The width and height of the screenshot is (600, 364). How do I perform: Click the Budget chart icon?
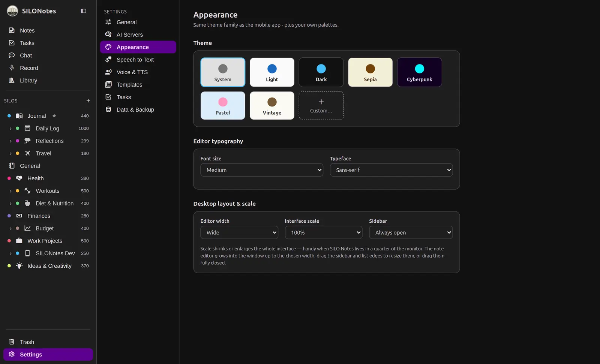[27, 228]
